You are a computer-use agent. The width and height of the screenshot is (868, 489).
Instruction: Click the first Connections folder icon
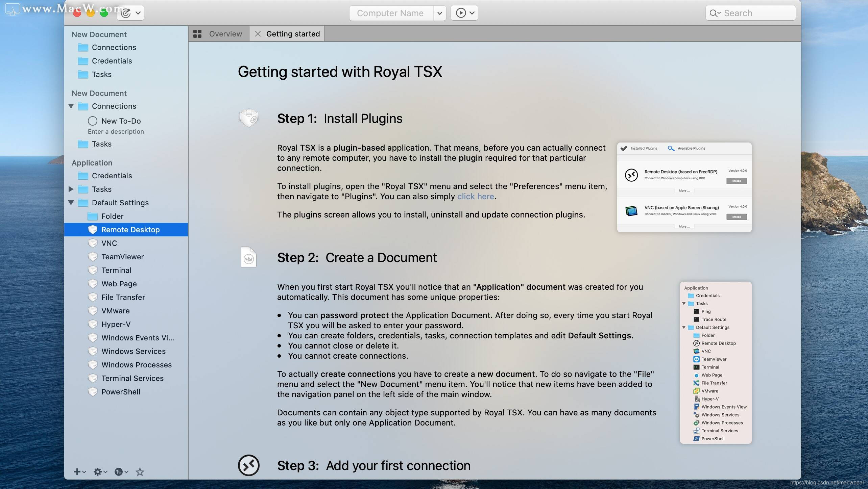83,47
